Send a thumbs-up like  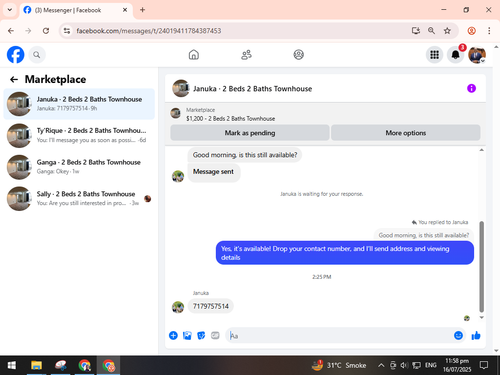click(476, 335)
